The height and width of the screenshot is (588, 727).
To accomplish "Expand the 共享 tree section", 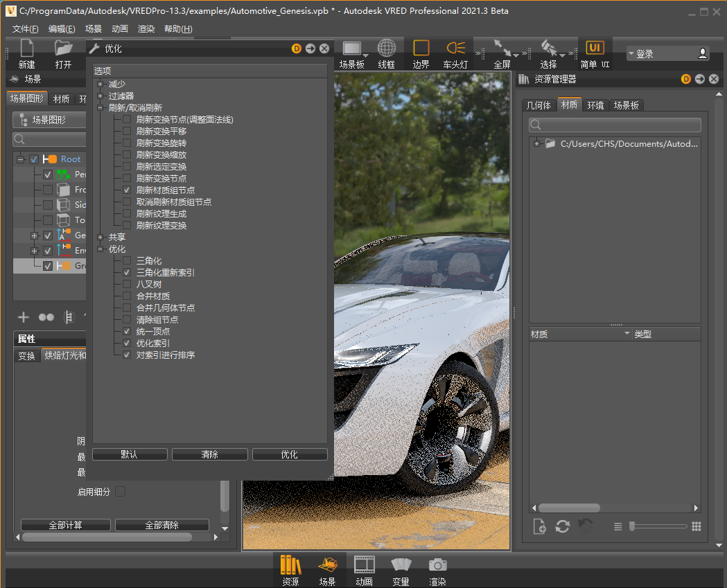I will point(100,238).
